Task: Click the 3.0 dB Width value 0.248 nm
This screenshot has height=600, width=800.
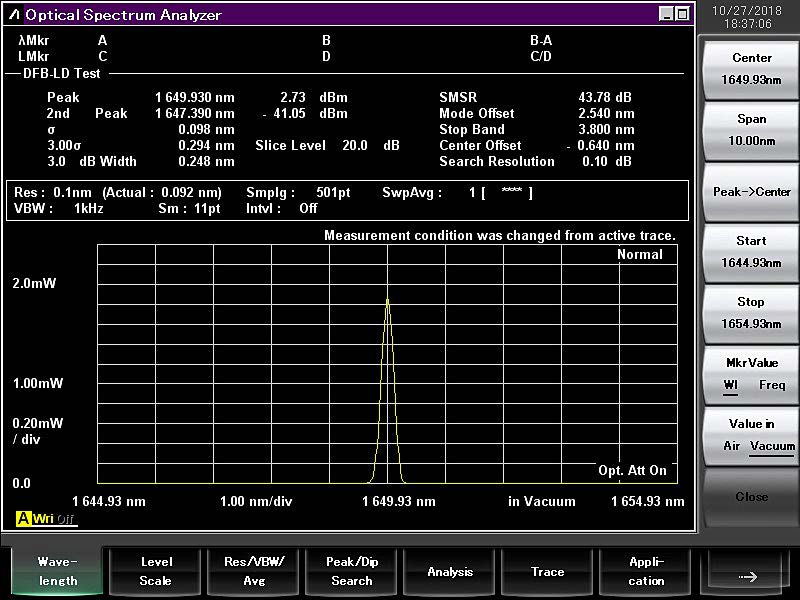Action: click(206, 161)
